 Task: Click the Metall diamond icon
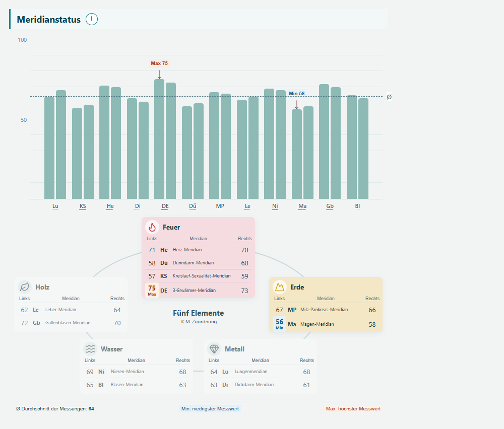214,349
